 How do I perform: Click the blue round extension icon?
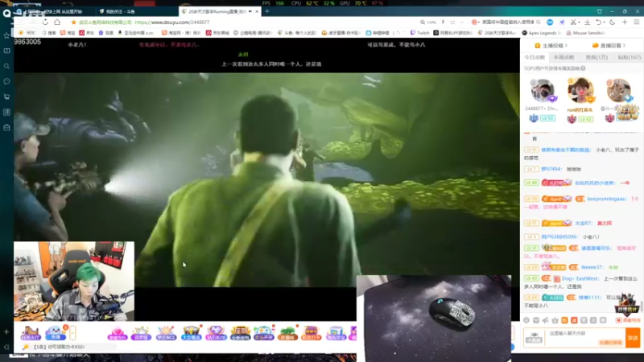point(550,23)
